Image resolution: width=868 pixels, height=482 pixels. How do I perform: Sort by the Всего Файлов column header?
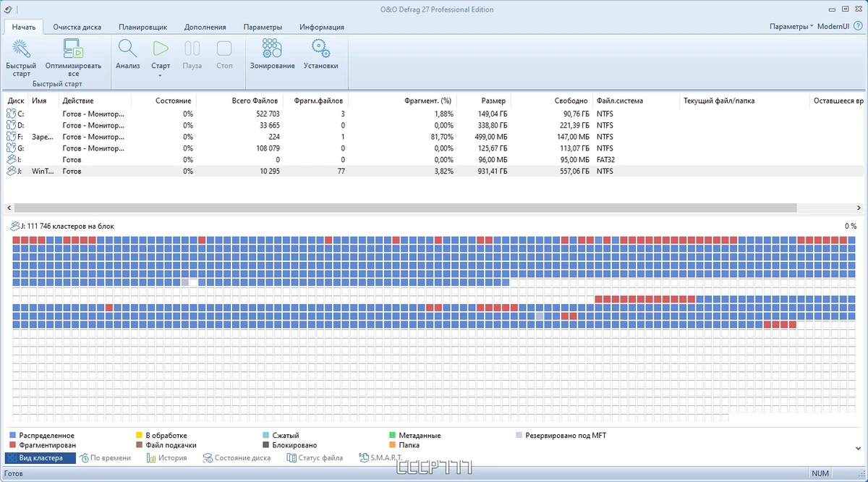256,101
